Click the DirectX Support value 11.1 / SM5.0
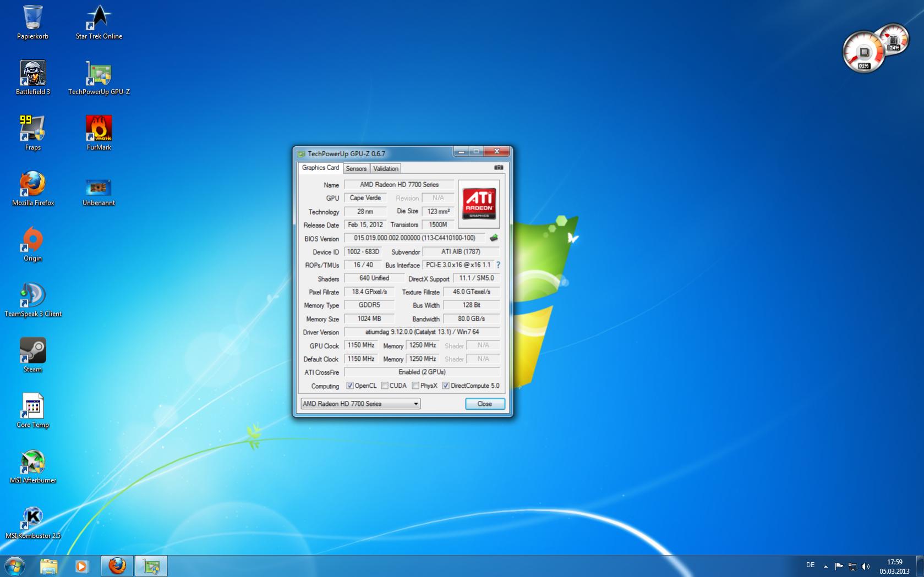 pyautogui.click(x=477, y=278)
